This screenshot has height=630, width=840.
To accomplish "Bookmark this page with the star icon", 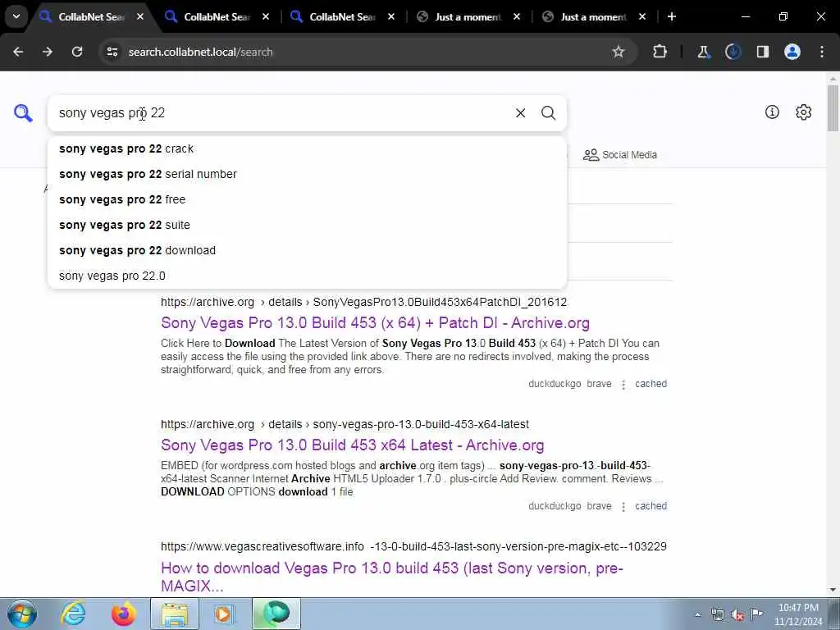I will [x=619, y=52].
